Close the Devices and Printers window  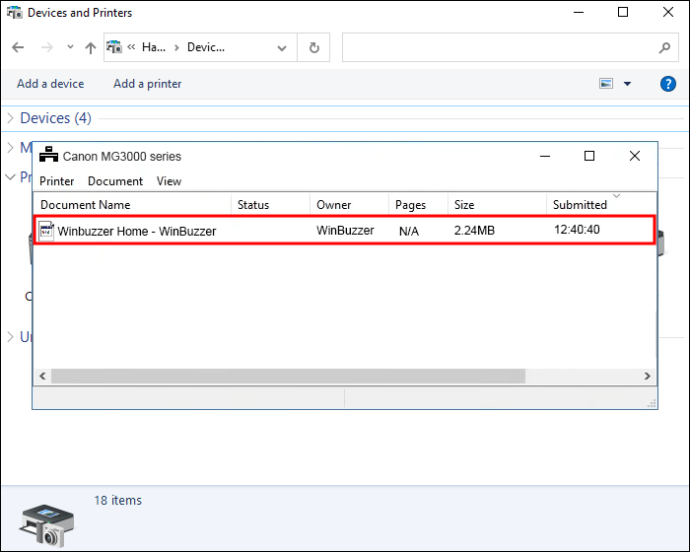tap(668, 12)
